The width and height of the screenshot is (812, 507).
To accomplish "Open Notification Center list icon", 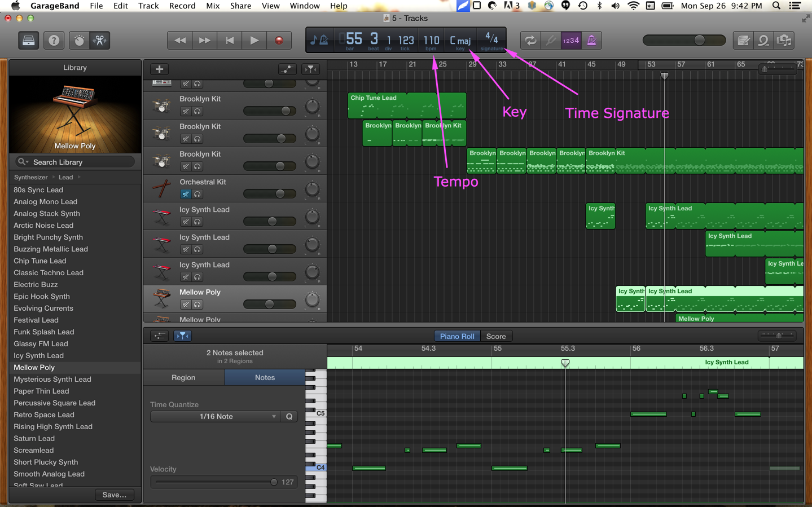I will click(795, 6).
